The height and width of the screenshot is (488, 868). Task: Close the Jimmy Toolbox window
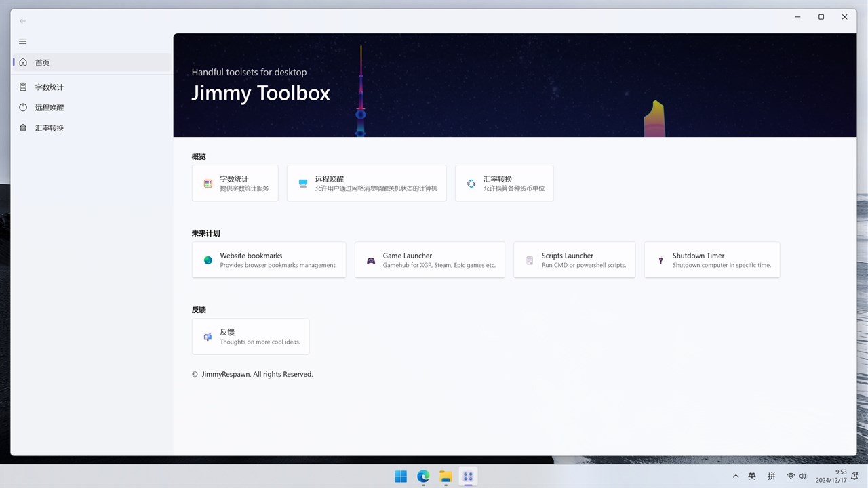point(845,17)
